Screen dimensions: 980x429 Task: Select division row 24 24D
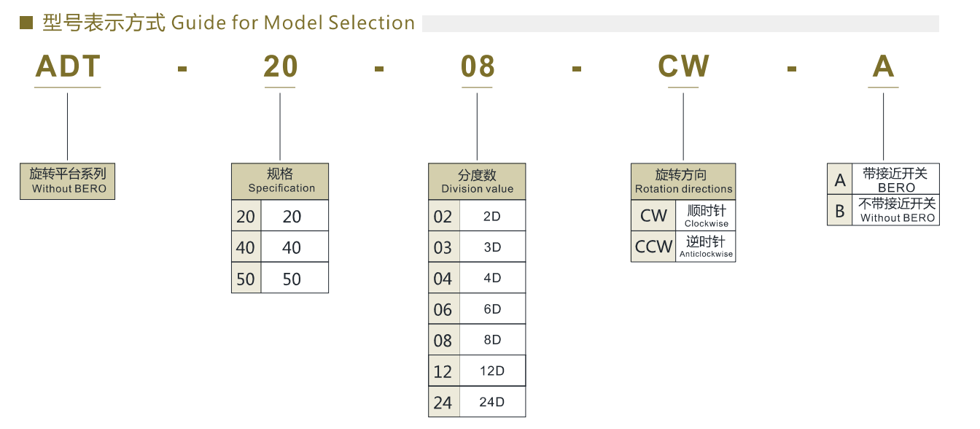click(x=477, y=401)
